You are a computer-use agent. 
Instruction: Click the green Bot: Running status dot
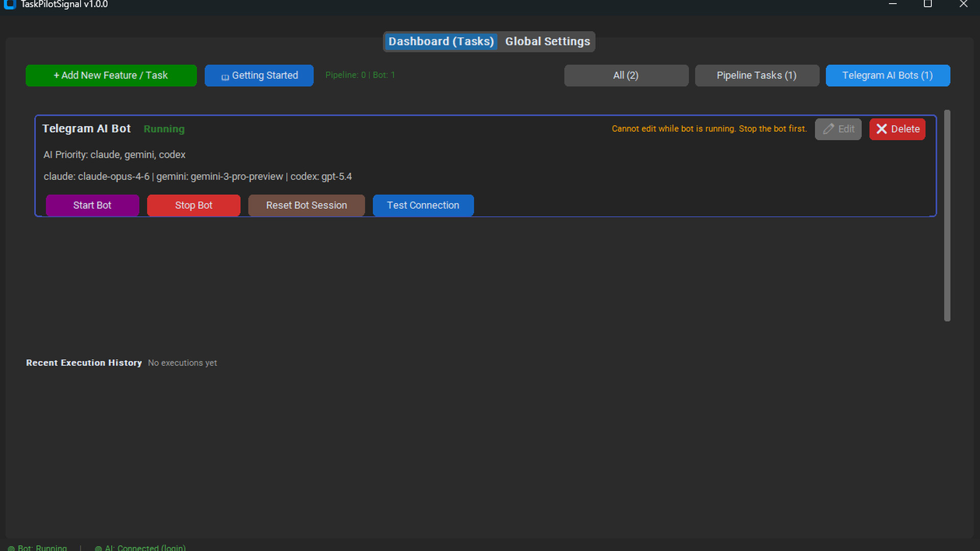11,548
